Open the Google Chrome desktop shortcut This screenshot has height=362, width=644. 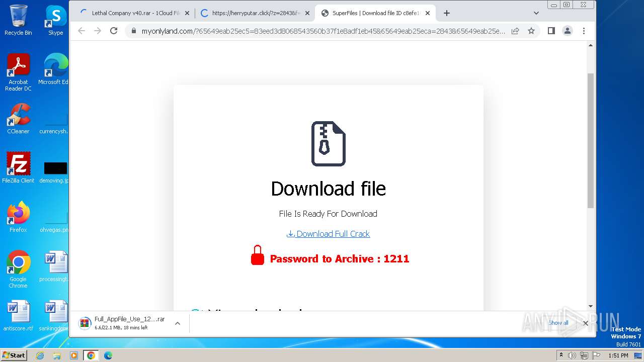[x=18, y=269]
